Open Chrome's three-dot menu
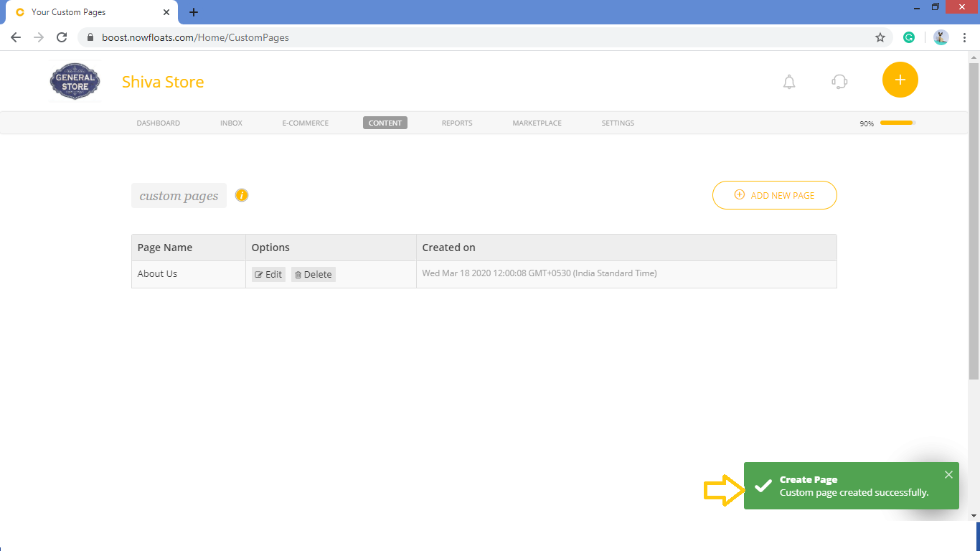This screenshot has width=980, height=551. pyautogui.click(x=964, y=37)
